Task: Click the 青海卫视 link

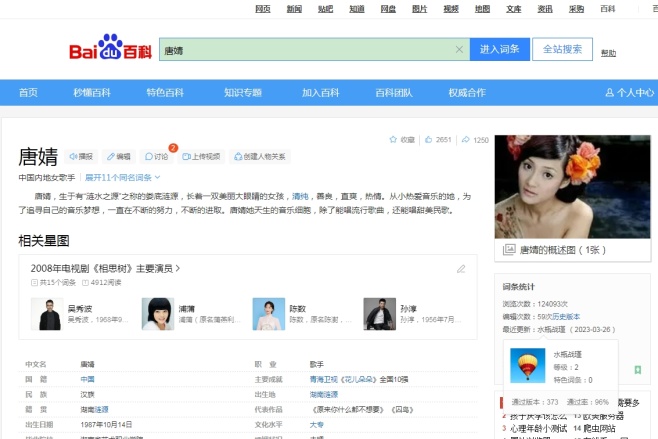Action: (324, 379)
